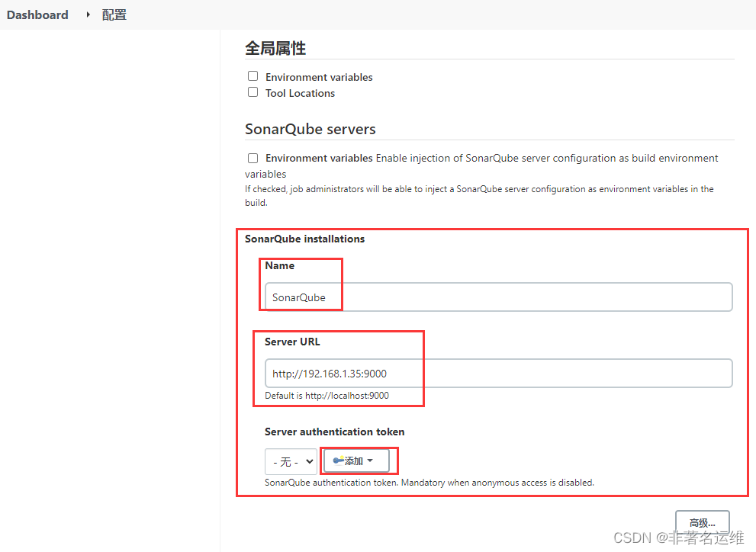The image size is (756, 552).
Task: Enable the Environment variables checkbox under 全局属性
Action: tap(253, 76)
